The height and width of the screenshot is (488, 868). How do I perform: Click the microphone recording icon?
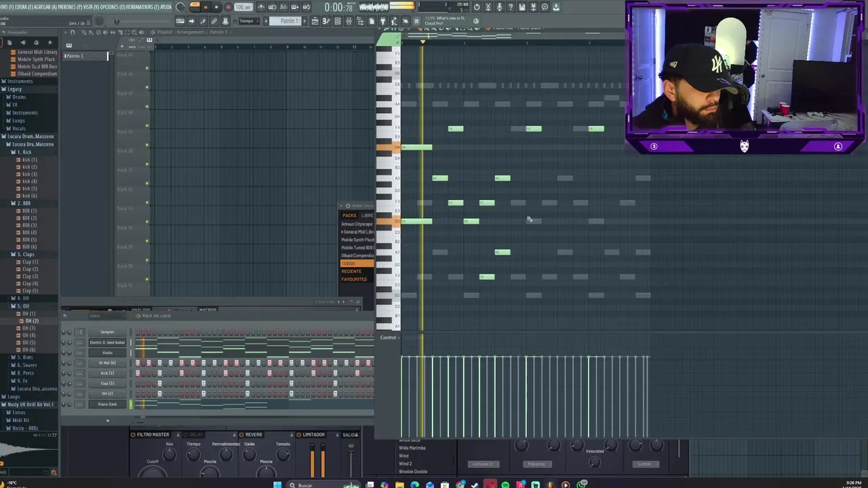click(x=499, y=7)
